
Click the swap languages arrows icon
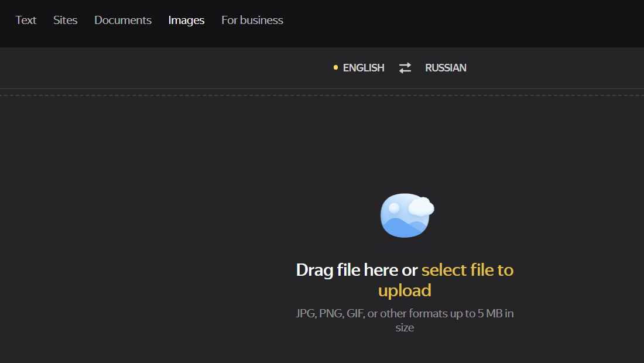(405, 68)
